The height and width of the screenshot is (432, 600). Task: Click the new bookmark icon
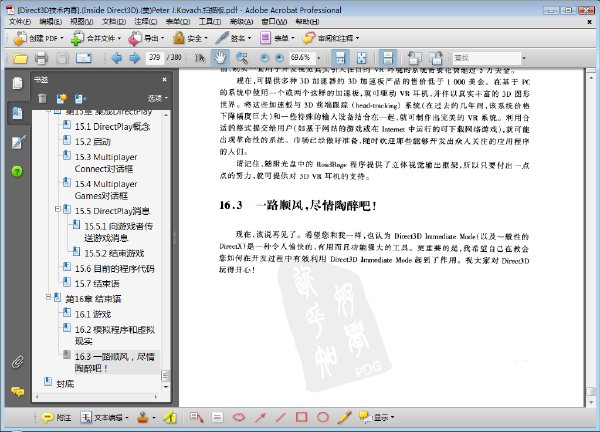point(61,98)
